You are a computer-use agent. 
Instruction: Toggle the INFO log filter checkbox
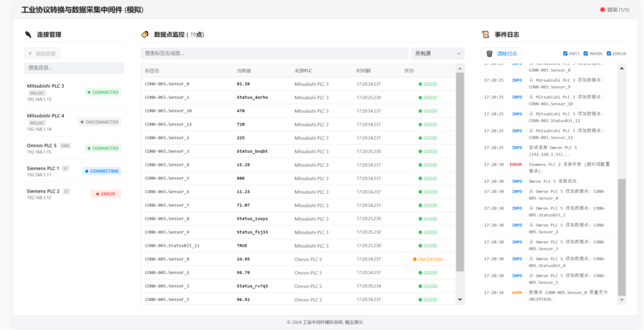[565, 53]
